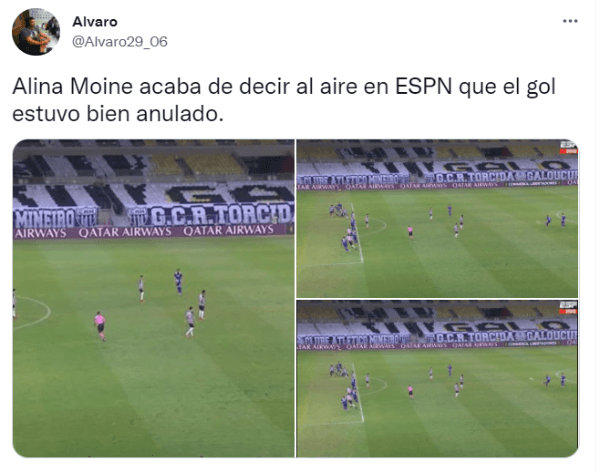Click the middle QATAR AIRWAYS board in left photo
Viewport: 600px width, 472px height.
[125, 232]
